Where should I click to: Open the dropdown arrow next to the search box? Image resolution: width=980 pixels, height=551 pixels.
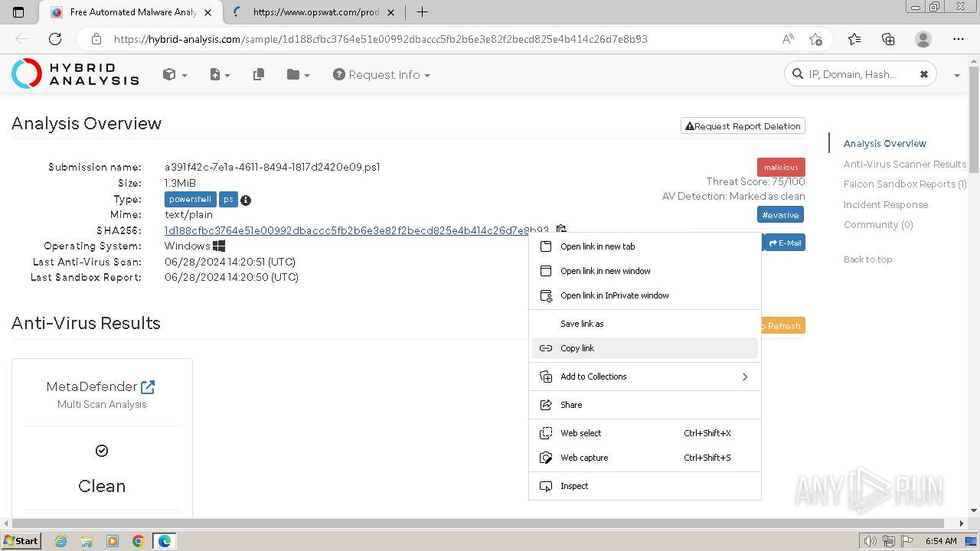coord(956,75)
